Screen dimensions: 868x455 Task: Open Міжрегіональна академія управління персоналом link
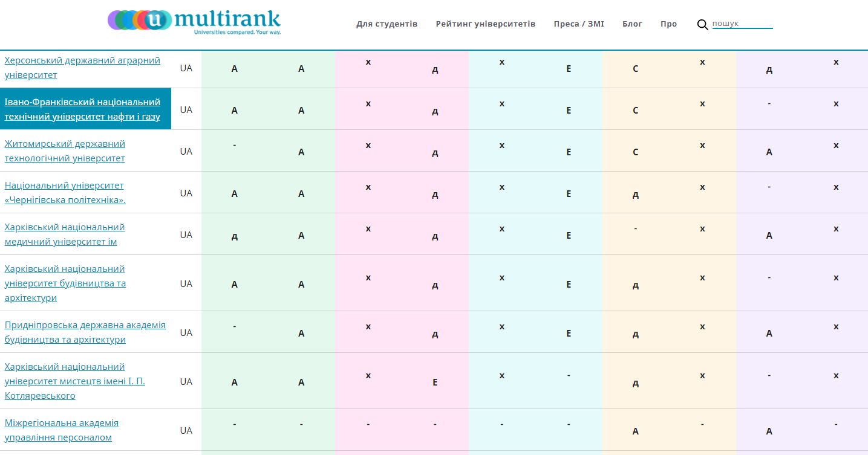62,430
